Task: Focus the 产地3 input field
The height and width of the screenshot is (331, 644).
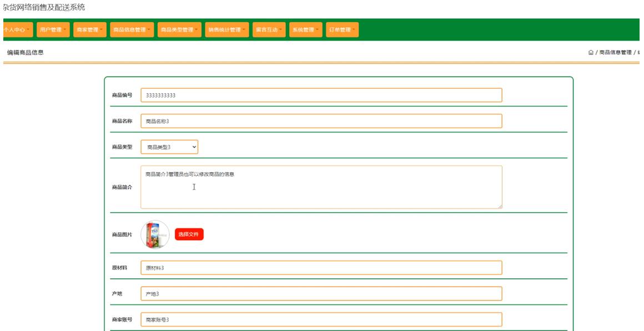Action: (x=321, y=294)
